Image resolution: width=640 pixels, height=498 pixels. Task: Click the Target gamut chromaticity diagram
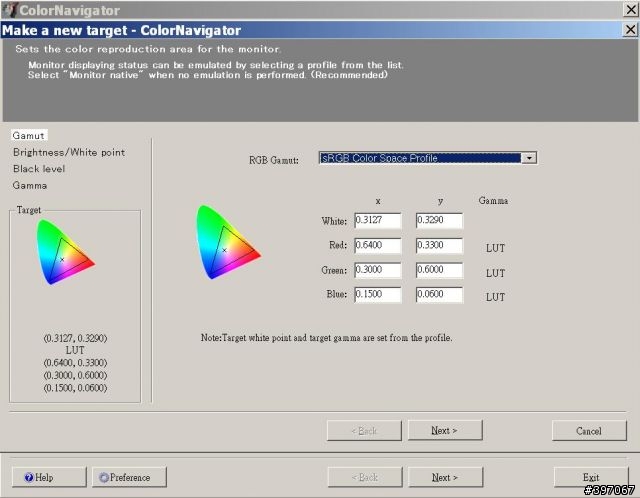[65, 252]
